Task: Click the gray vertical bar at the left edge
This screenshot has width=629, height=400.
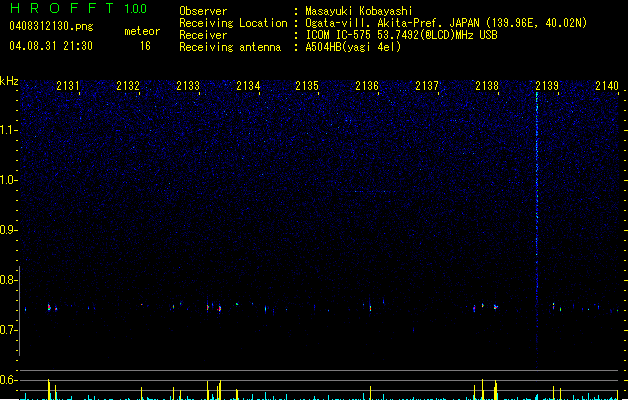Action: point(20,311)
